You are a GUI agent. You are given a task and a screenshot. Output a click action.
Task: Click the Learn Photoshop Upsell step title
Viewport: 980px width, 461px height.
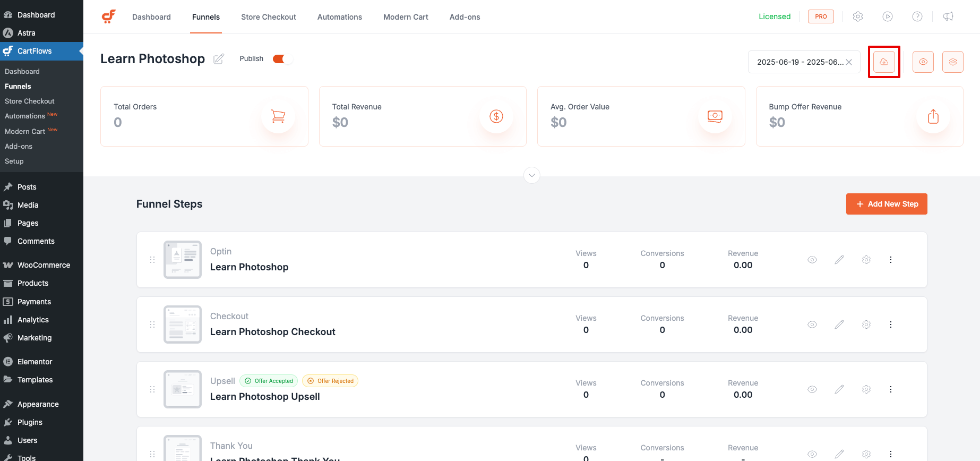tap(265, 397)
